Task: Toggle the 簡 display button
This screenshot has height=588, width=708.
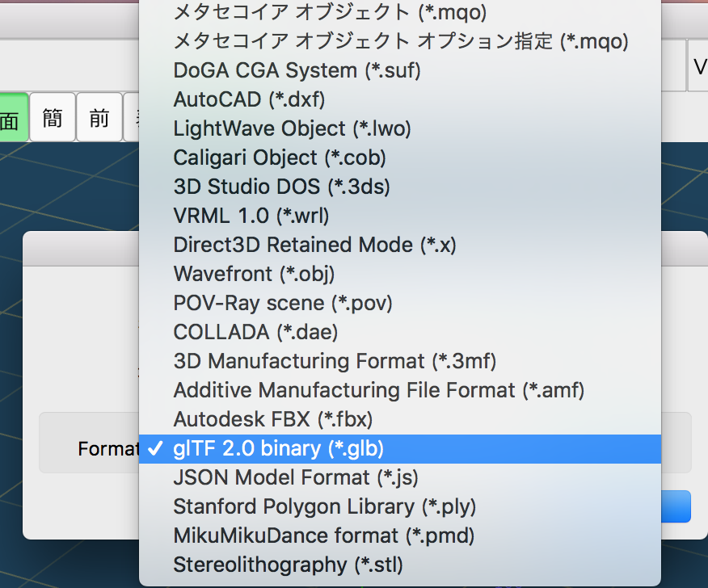Action: click(x=53, y=117)
